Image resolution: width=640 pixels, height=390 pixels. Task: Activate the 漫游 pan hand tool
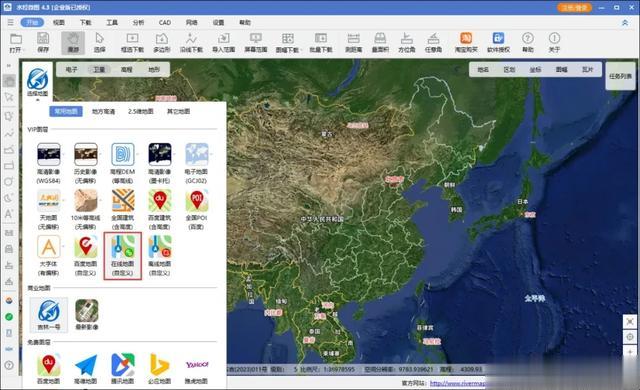[x=73, y=42]
